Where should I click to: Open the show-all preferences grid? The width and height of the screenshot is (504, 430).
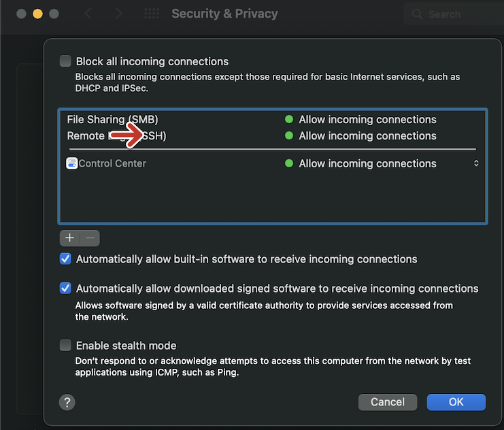(152, 14)
